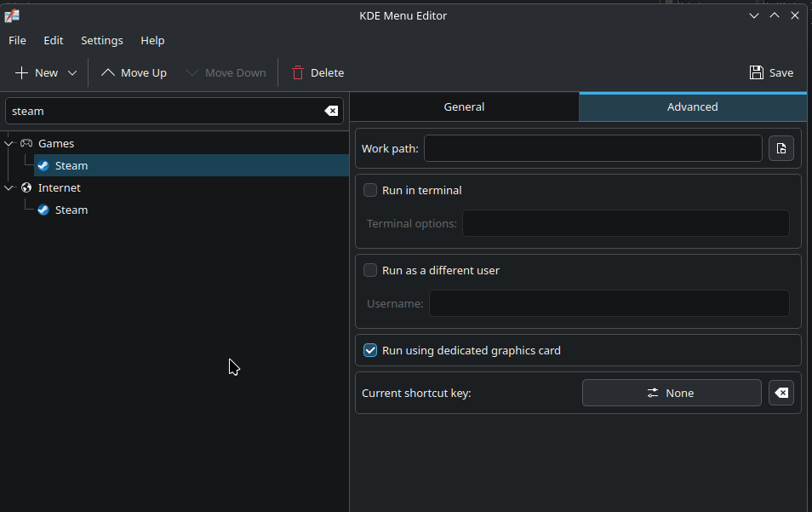Viewport: 812px width, 512px height.
Task: Check Run as a different user
Action: (x=370, y=270)
